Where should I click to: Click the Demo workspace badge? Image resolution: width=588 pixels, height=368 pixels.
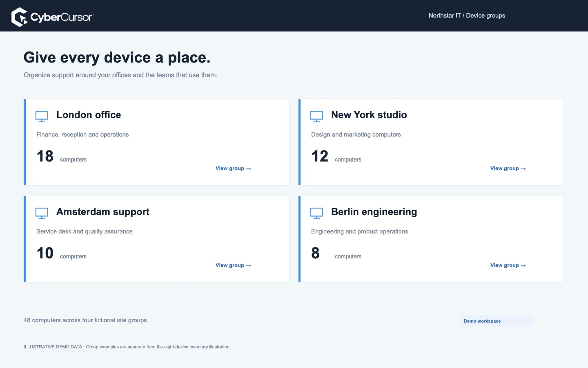(497, 321)
